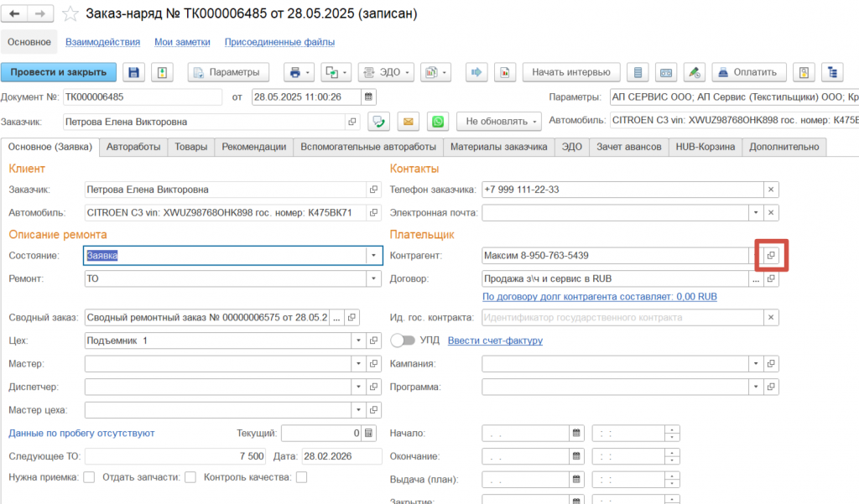Check the Нужна приемка checkbox
The image size is (859, 504).
click(x=88, y=477)
